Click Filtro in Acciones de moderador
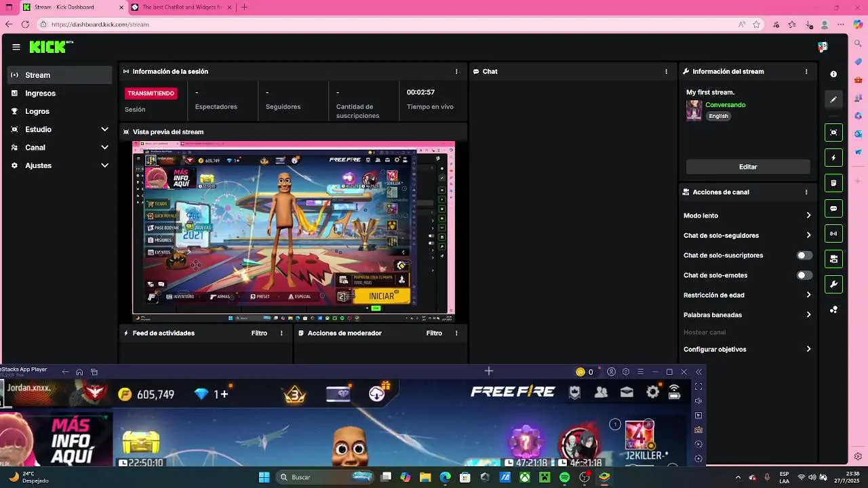Screen dimensions: 868x488 (434, 333)
